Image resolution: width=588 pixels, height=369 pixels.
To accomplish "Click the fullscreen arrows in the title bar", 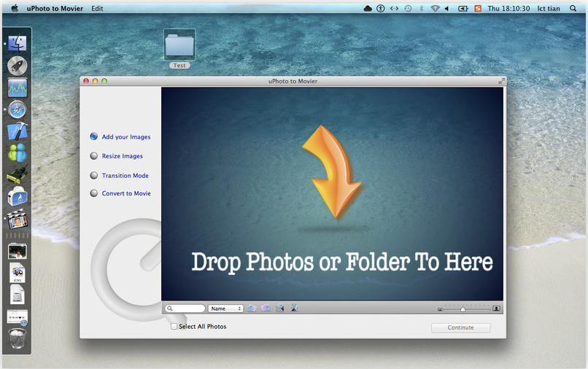I will click(501, 81).
